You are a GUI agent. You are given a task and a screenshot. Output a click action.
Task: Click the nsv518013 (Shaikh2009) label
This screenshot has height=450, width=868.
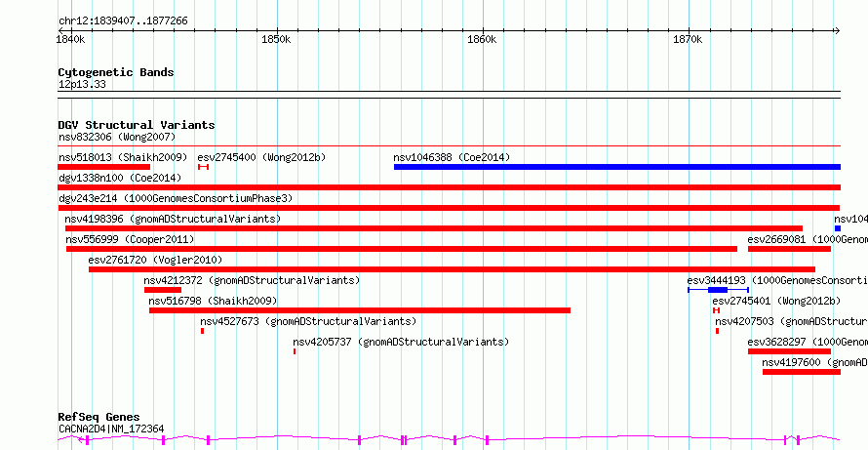(123, 157)
